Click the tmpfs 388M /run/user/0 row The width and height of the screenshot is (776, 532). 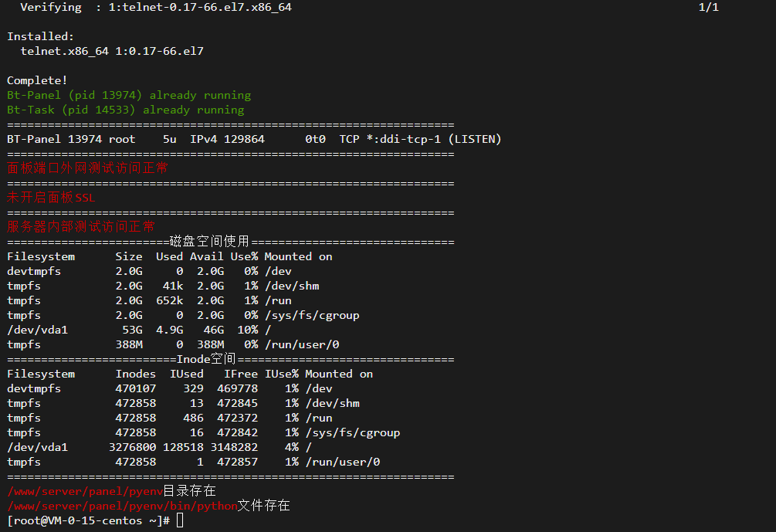pos(173,344)
